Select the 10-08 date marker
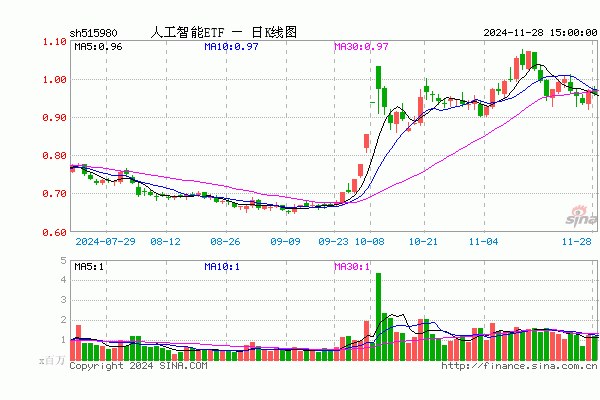Screen dimensions: 600x400 [370, 242]
